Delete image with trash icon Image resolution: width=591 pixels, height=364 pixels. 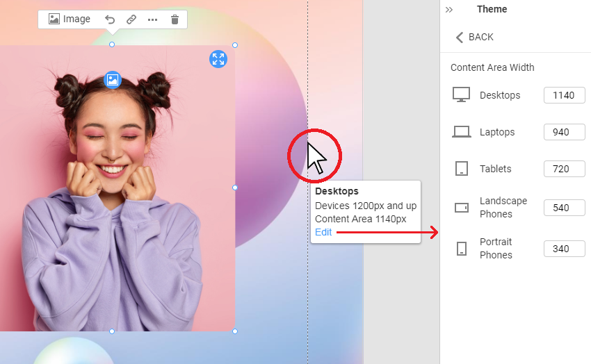[175, 19]
